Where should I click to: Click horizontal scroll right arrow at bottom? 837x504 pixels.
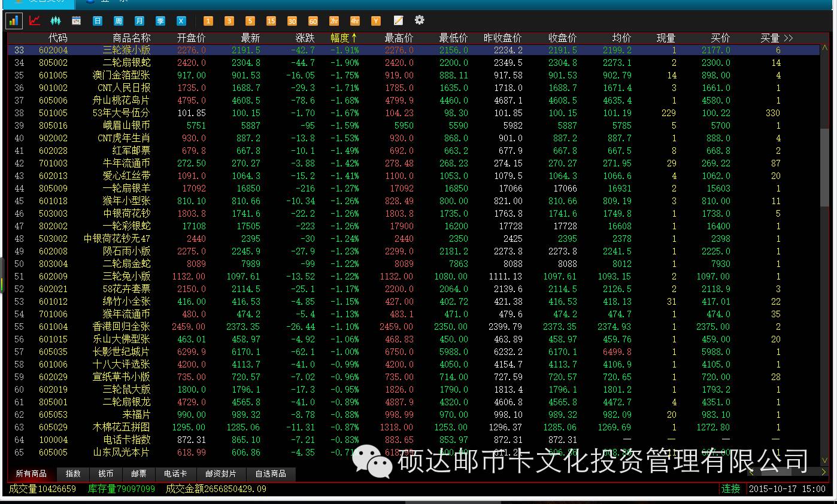(824, 472)
